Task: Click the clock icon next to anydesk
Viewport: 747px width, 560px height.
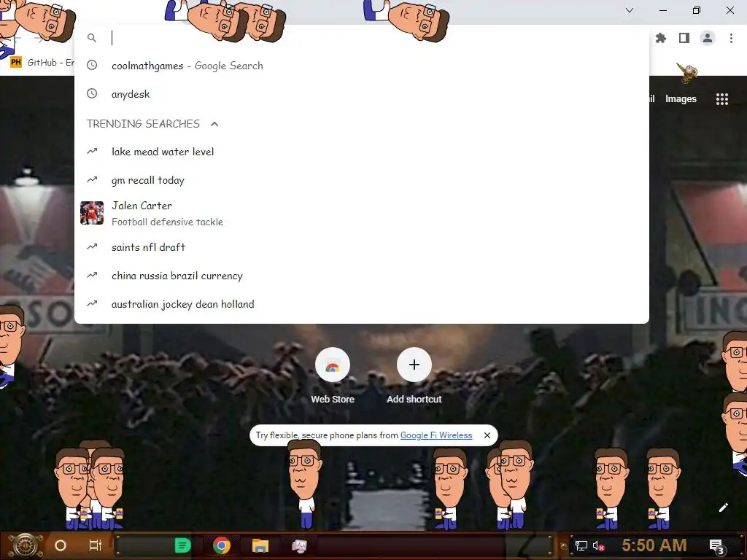Action: pos(92,94)
